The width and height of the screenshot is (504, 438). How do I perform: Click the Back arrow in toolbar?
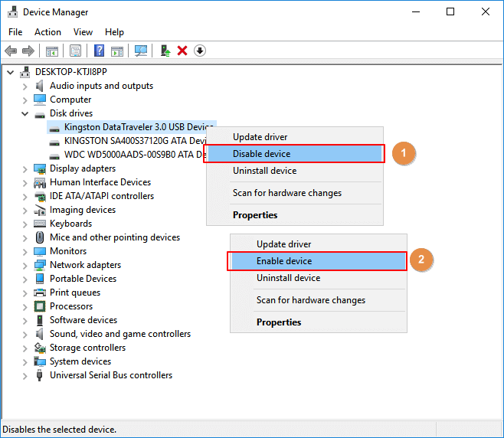[11, 51]
